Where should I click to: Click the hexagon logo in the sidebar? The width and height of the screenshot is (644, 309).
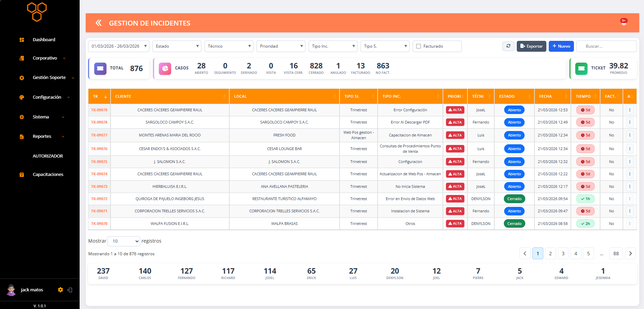point(37,12)
